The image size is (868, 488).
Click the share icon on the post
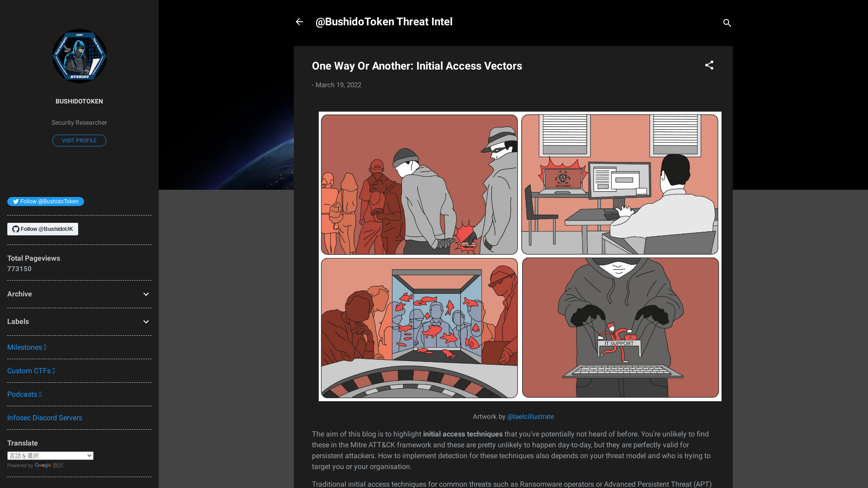click(x=709, y=66)
